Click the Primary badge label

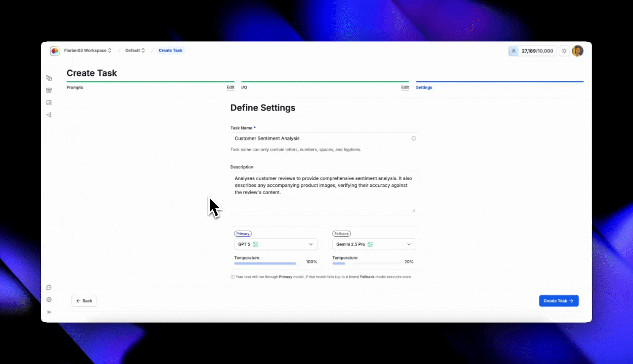click(x=243, y=234)
